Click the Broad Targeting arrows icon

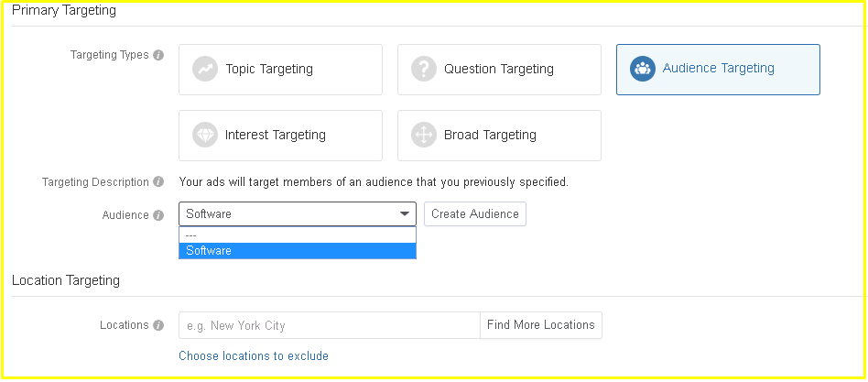[x=424, y=135]
